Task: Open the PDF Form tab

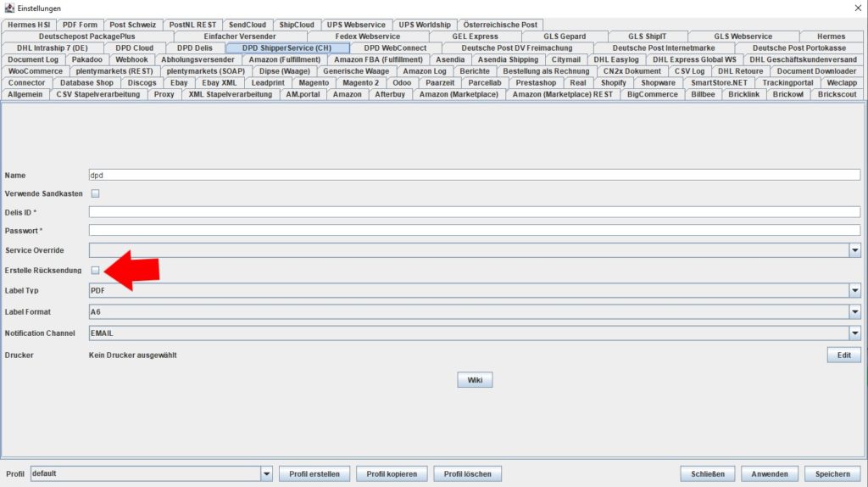Action: coord(80,25)
